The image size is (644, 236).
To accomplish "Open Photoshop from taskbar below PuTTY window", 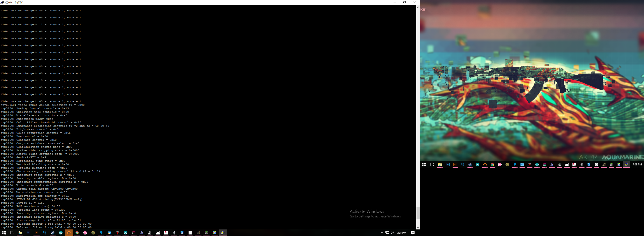I will coord(28,233).
